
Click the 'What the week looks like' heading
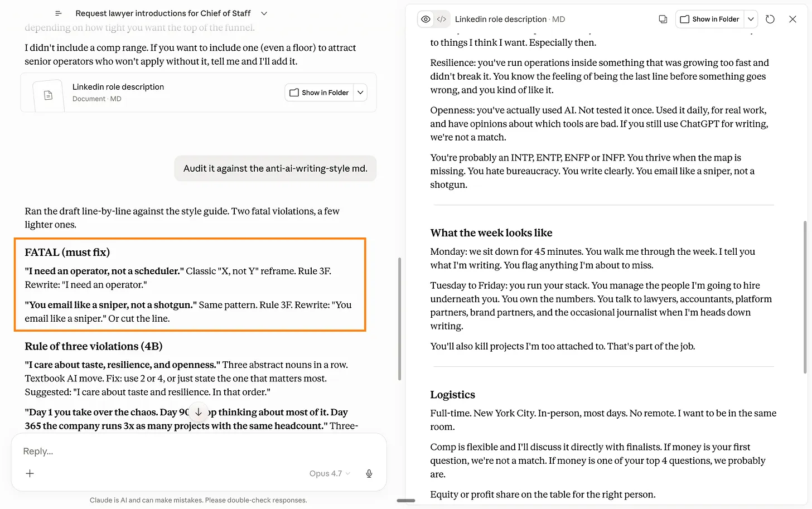coord(491,233)
